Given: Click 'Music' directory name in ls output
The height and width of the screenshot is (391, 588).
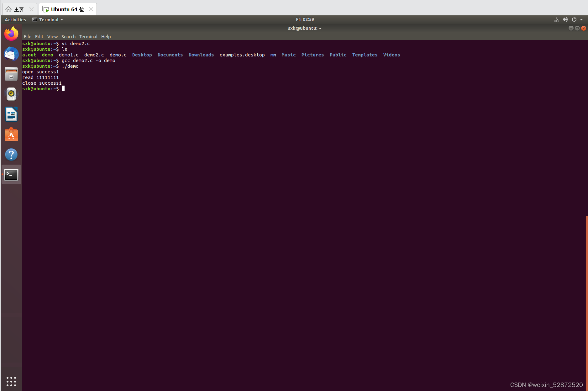Looking at the screenshot, I should (x=289, y=55).
